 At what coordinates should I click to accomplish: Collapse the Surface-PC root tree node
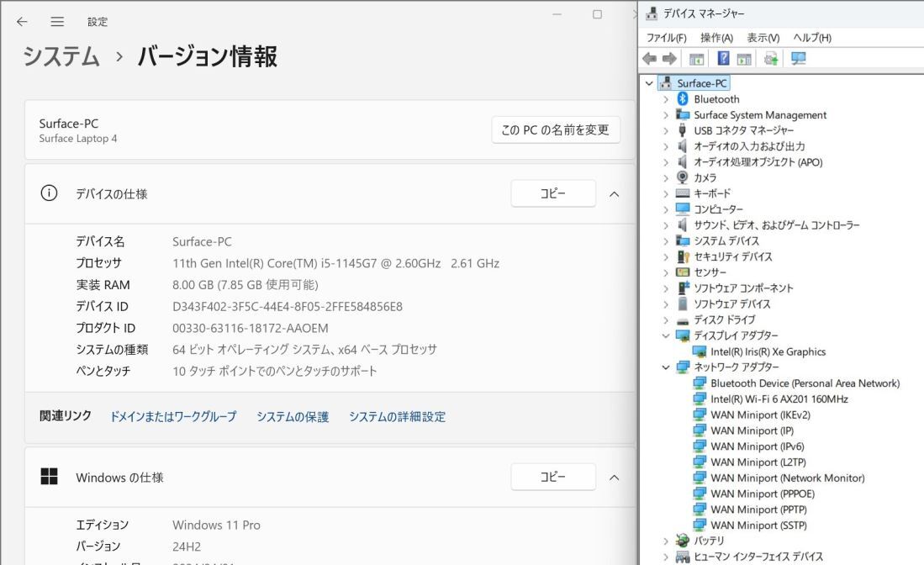click(649, 83)
